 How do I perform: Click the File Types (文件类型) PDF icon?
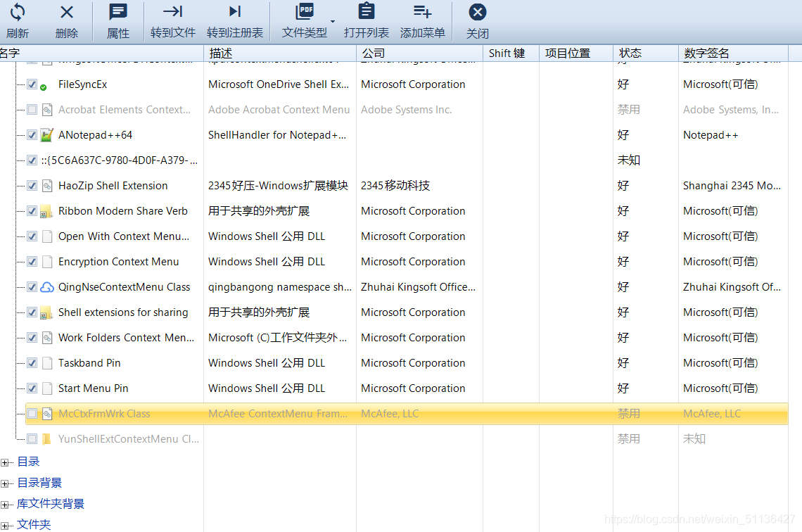(x=305, y=11)
